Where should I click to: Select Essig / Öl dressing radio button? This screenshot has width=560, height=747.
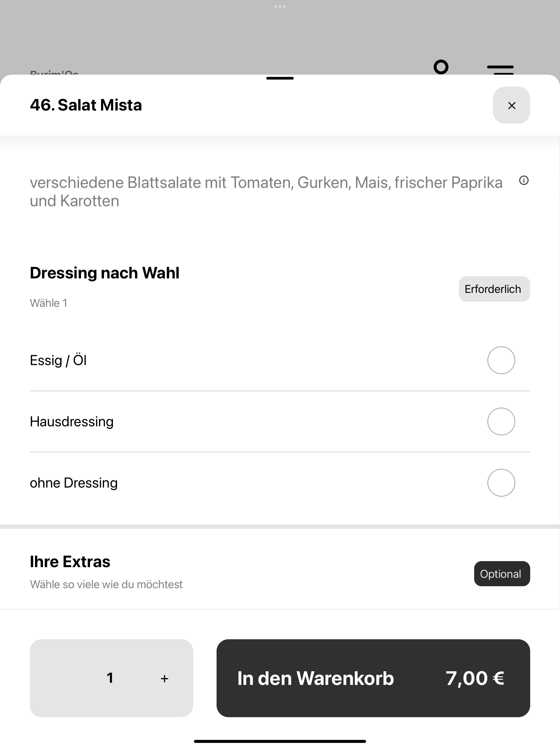501,360
